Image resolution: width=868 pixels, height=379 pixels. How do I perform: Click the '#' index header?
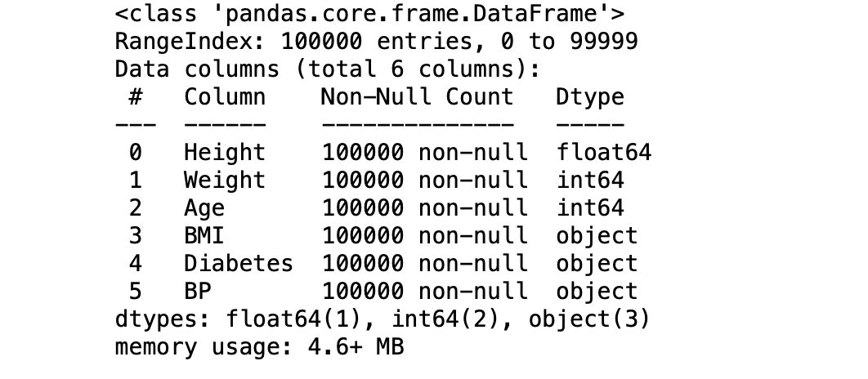coord(136,97)
